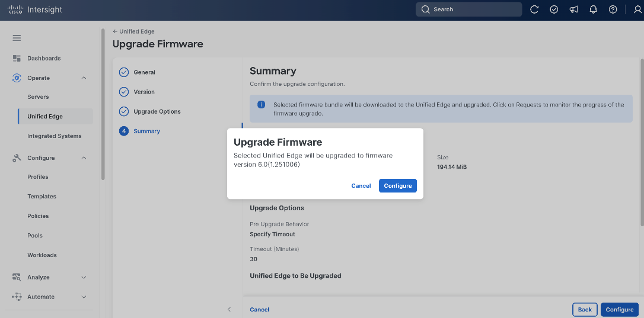Go to the General wizard step
The height and width of the screenshot is (318, 644).
coord(144,72)
